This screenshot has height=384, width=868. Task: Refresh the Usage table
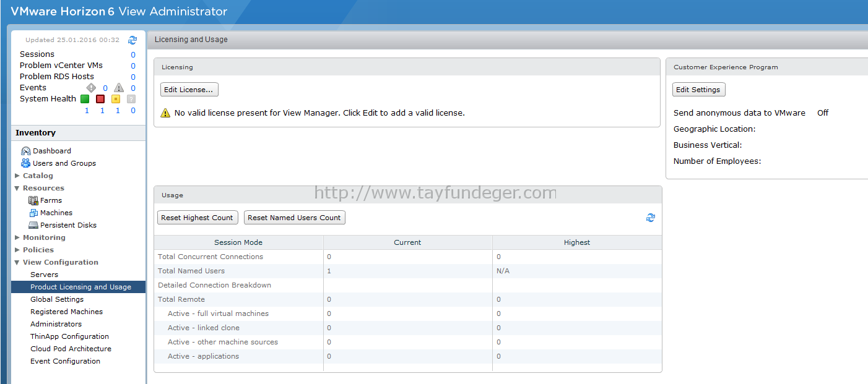point(651,218)
